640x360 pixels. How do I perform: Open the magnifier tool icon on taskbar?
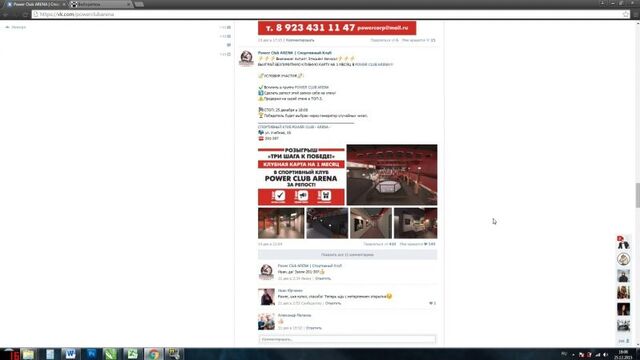pyautogui.click(x=174, y=354)
